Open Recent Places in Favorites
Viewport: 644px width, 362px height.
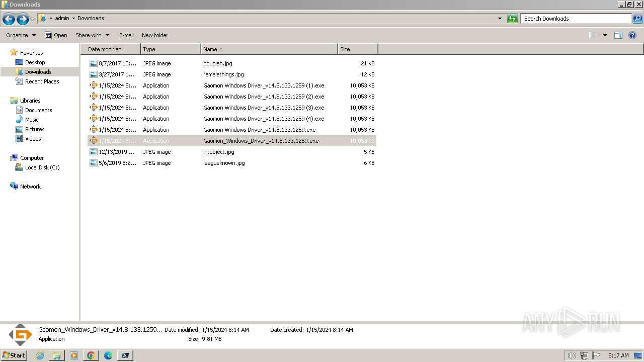(42, 81)
